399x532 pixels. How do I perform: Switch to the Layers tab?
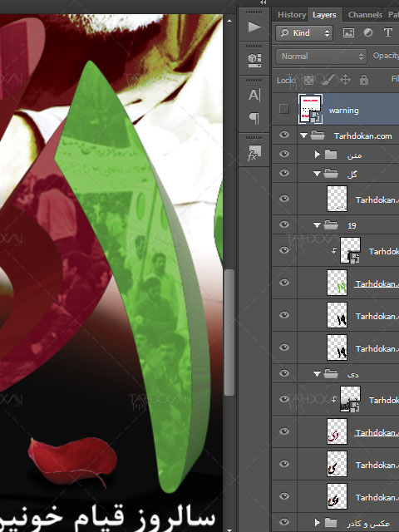(x=324, y=15)
